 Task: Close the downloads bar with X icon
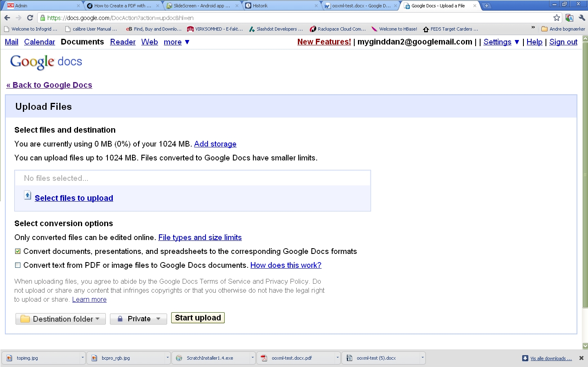(x=581, y=358)
